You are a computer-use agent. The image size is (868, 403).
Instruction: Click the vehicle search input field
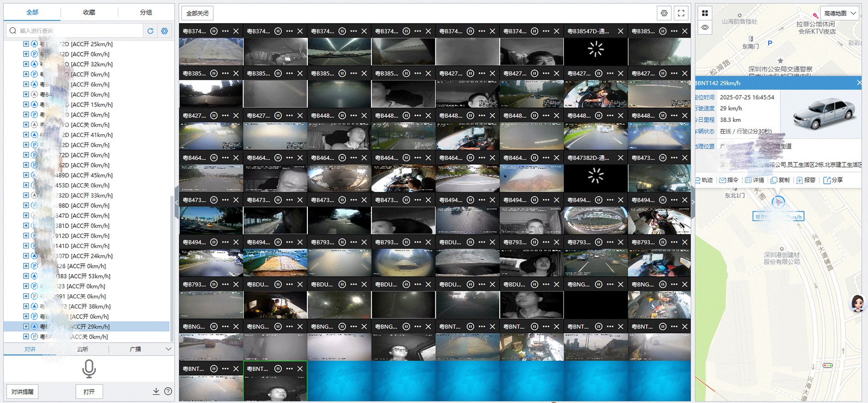pos(79,31)
